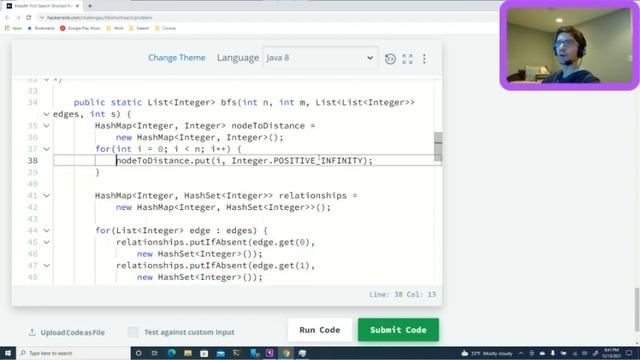Collapse the for-each fold at line 44
Screen dimensions: 640x360
pyautogui.click(x=47, y=231)
